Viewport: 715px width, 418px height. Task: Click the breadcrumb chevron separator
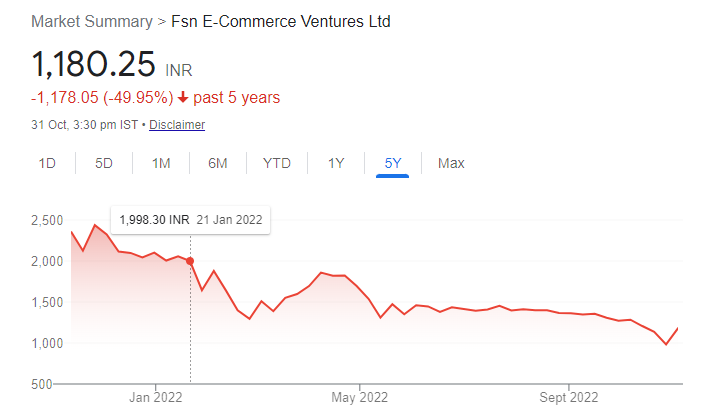pyautogui.click(x=162, y=22)
